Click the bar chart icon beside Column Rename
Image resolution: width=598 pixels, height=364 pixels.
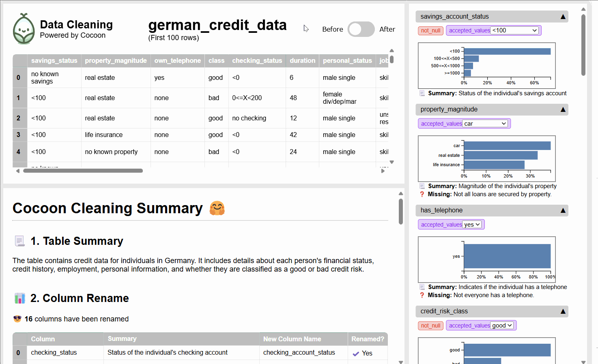click(19, 298)
